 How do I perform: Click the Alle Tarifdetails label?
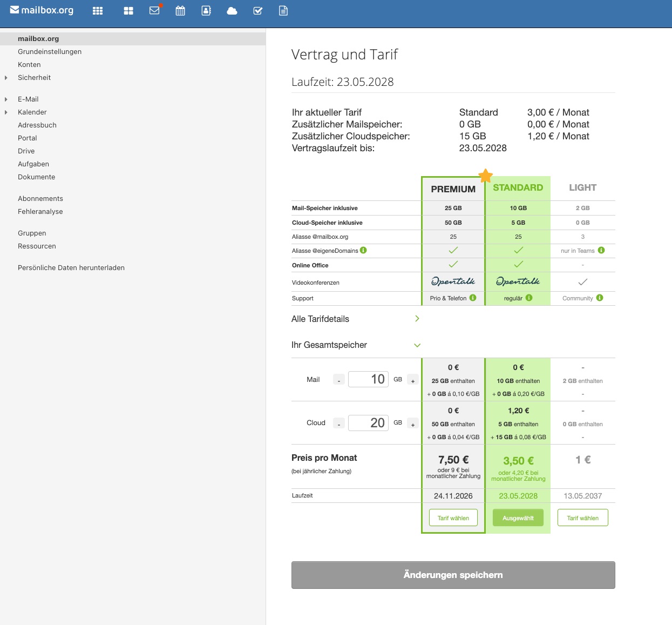320,319
